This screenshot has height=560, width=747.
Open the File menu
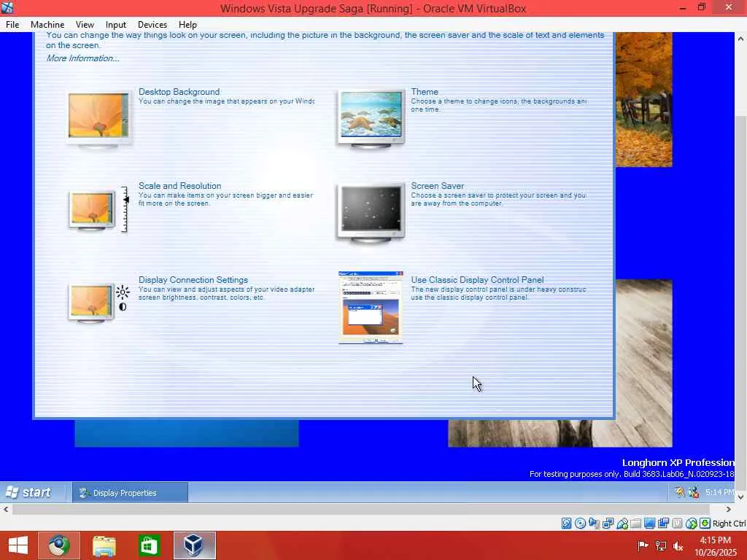point(12,24)
